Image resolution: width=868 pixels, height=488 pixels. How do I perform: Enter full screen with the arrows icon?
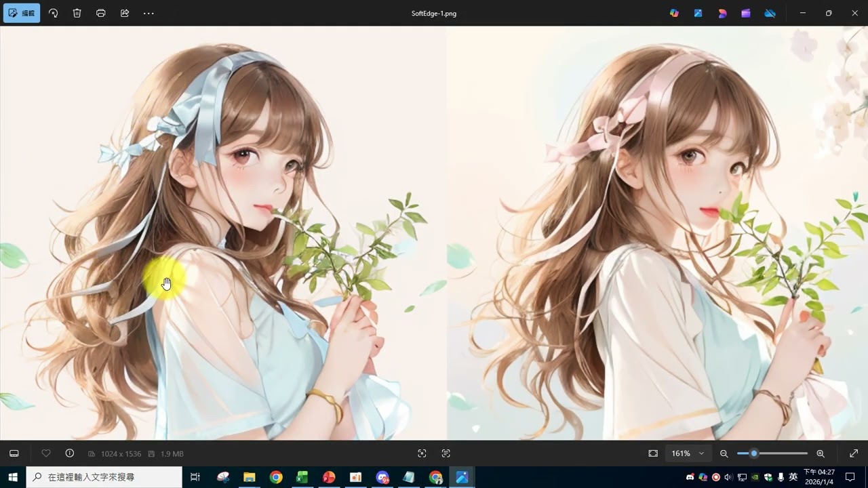854,453
